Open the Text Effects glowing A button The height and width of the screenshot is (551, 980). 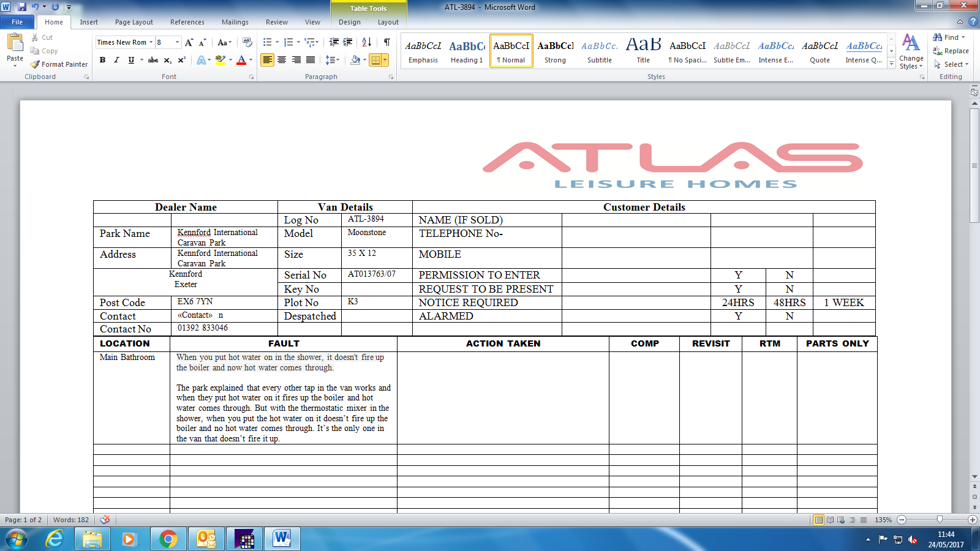202,60
